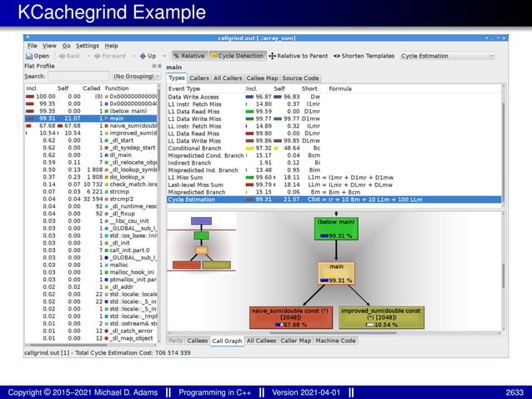The height and width of the screenshot is (399, 532).
Task: Switch to the Callees tab
Action: click(197, 341)
